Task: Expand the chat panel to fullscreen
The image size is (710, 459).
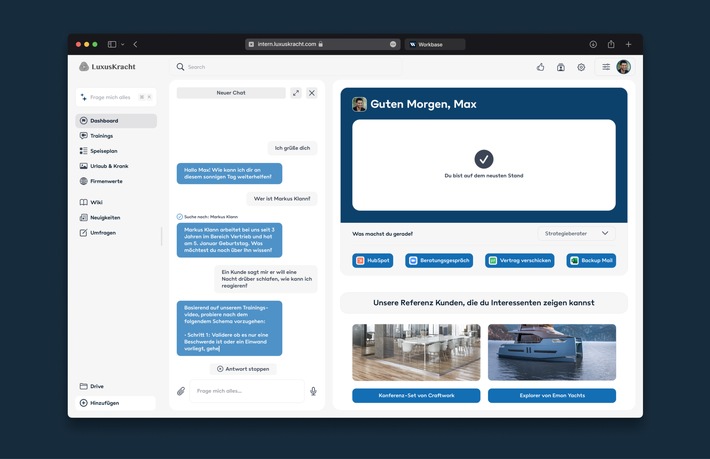Action: click(296, 93)
